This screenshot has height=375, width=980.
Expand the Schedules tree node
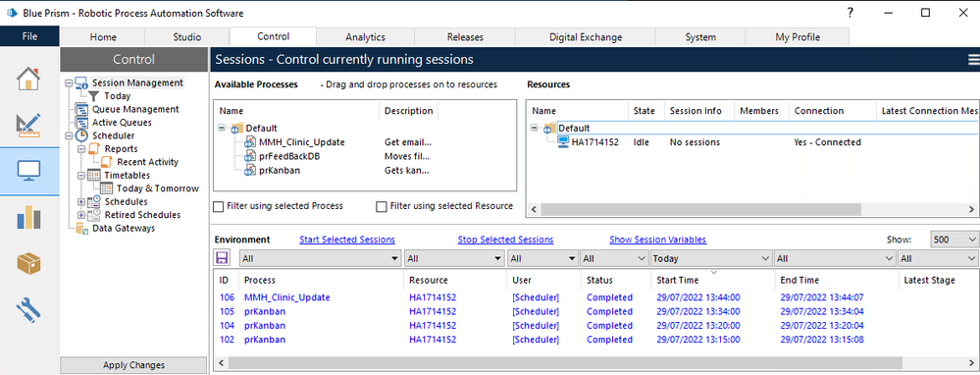pos(81,202)
